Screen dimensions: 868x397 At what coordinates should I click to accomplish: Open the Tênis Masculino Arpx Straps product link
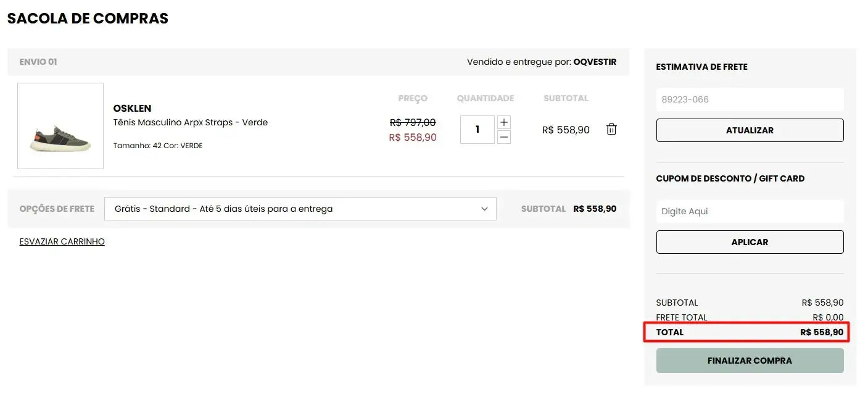click(191, 122)
